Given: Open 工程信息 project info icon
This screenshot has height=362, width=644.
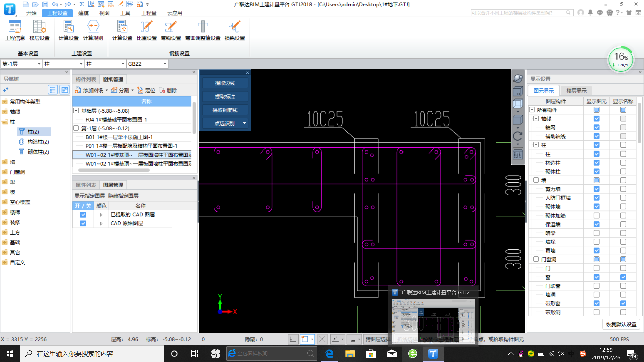Looking at the screenshot, I should [x=15, y=30].
